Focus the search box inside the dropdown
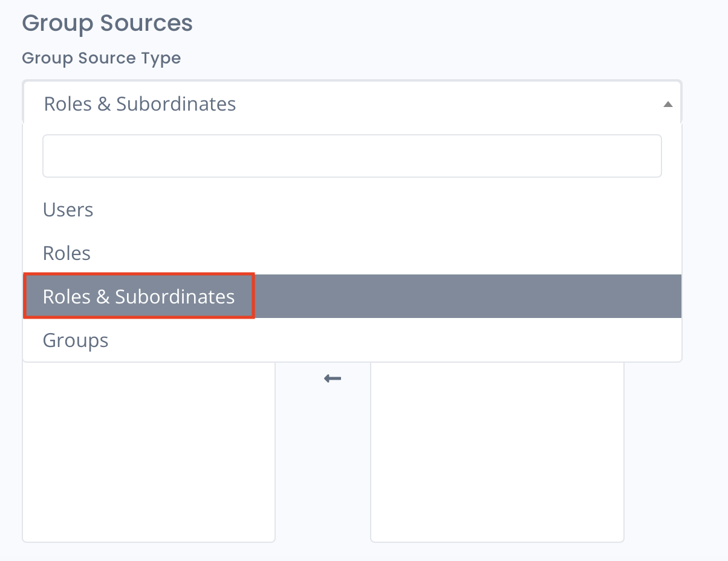The height and width of the screenshot is (561, 728). point(352,156)
